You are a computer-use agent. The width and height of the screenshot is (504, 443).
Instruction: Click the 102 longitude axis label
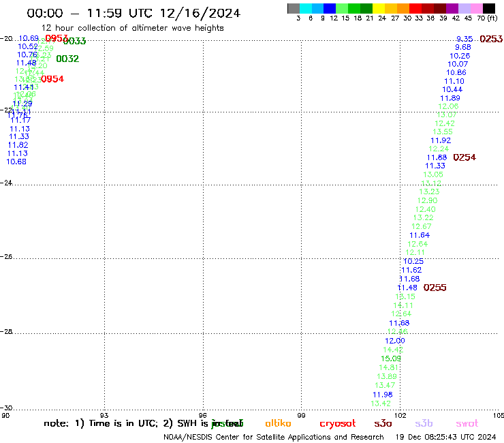tap(400, 416)
